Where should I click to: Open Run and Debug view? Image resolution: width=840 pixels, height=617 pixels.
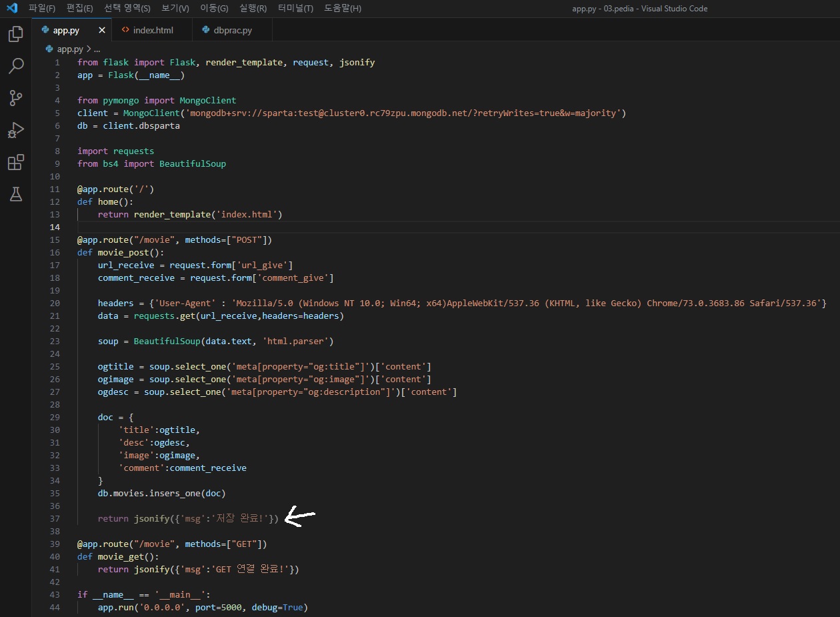(15, 130)
